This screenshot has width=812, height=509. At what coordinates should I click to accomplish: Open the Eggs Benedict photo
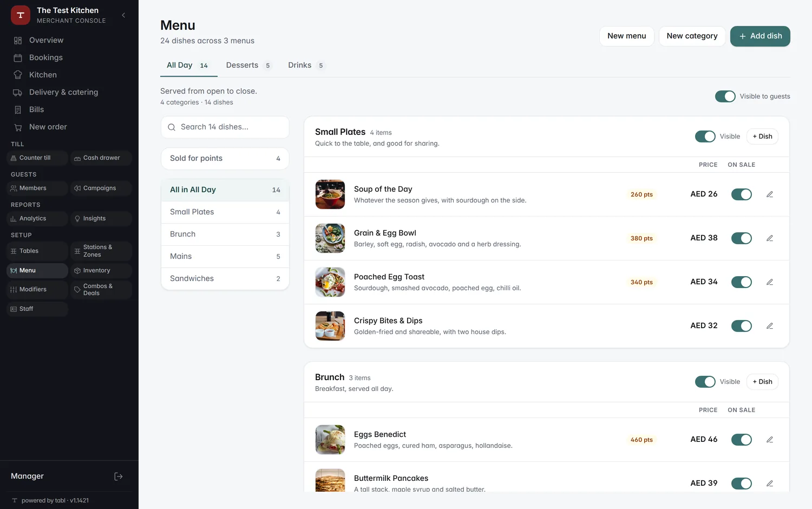click(330, 440)
